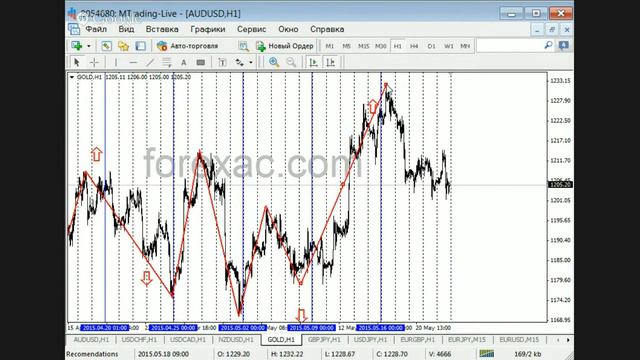Open the Strategy Tester magnifier icon
Screen dimensions: 640x360
click(x=243, y=46)
